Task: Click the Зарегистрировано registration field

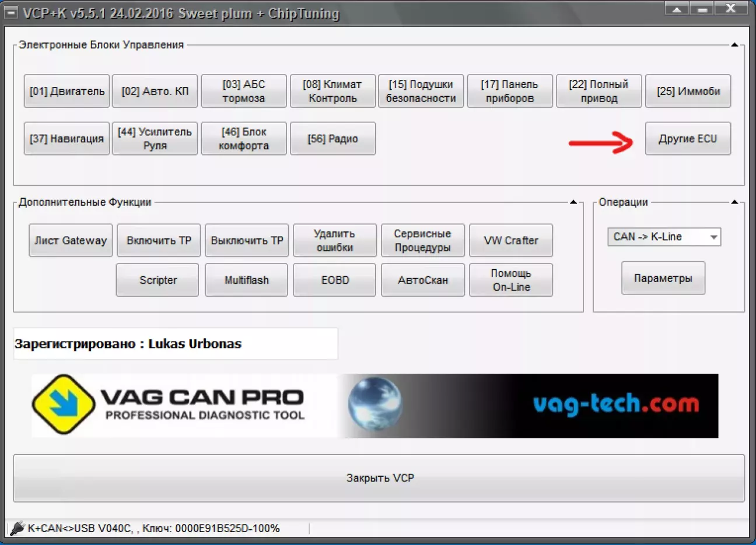Action: pyautogui.click(x=175, y=344)
